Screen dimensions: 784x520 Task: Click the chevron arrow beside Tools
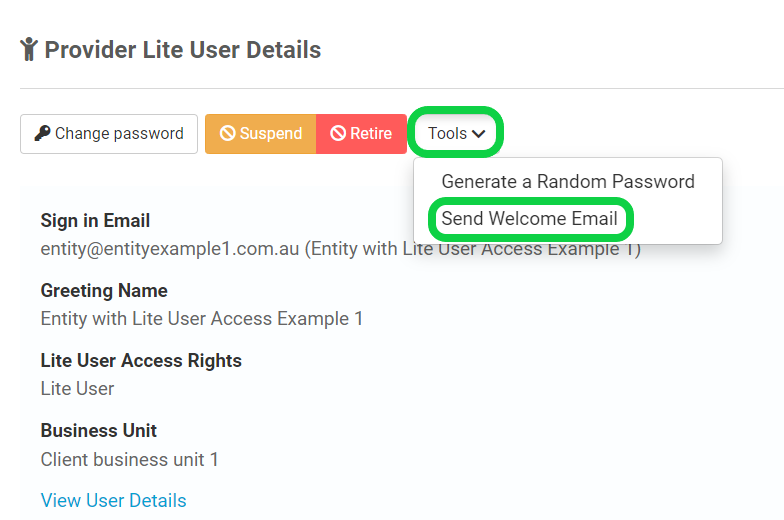tap(478, 134)
